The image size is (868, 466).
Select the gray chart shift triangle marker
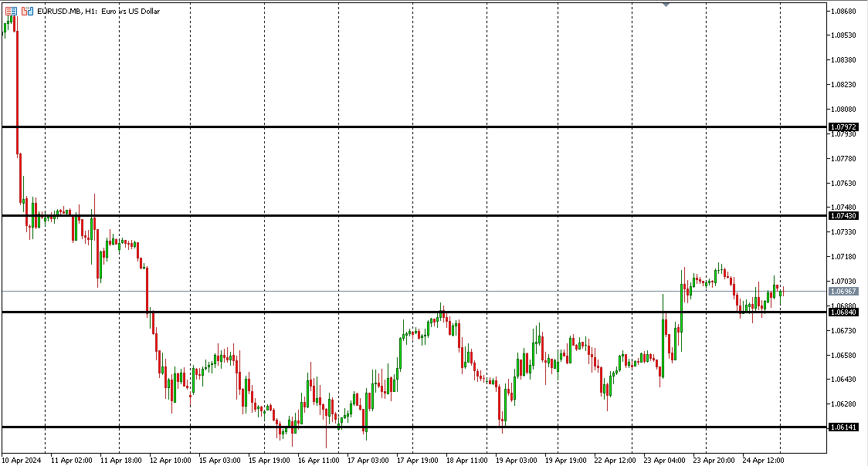coord(666,5)
